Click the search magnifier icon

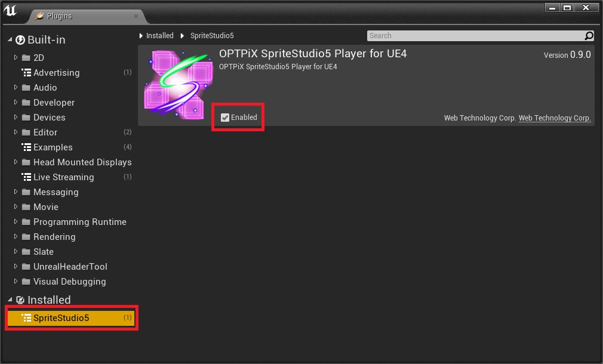click(x=589, y=36)
